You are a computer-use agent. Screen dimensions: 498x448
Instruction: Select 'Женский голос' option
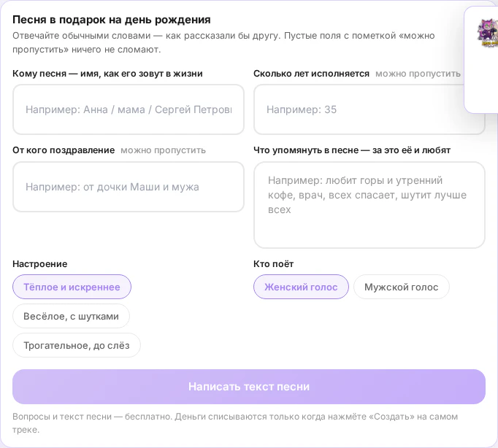click(301, 287)
